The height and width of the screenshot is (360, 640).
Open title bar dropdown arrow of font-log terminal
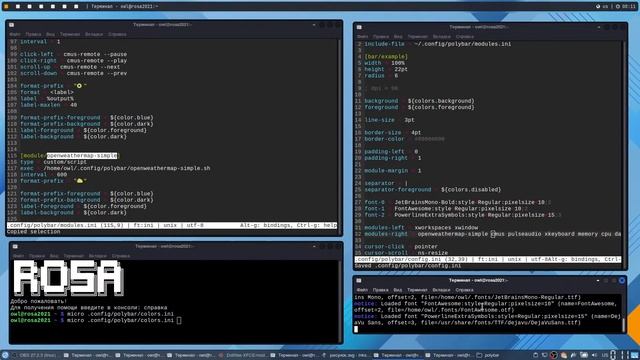coord(598,280)
